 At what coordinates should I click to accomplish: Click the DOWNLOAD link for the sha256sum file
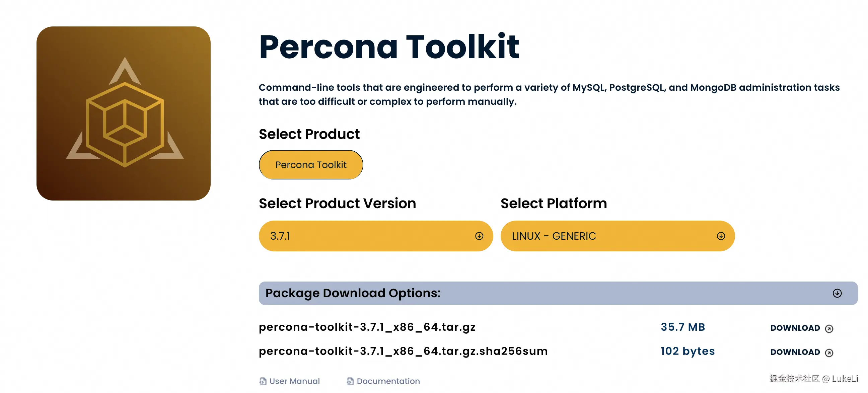[795, 352]
